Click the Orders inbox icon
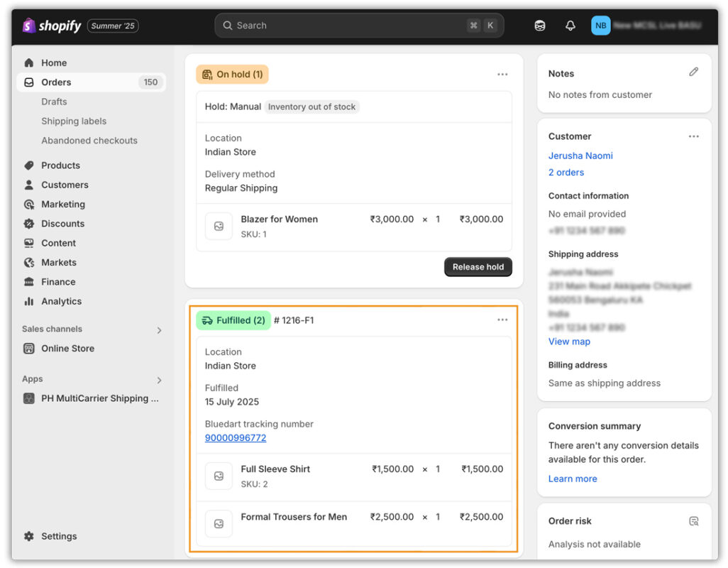This screenshot has width=728, height=568. [29, 82]
